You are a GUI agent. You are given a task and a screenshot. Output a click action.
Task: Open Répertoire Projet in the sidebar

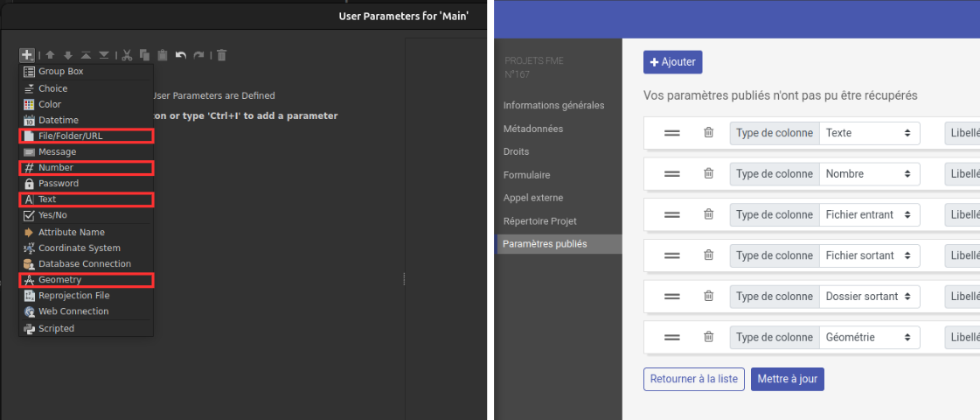coord(540,221)
